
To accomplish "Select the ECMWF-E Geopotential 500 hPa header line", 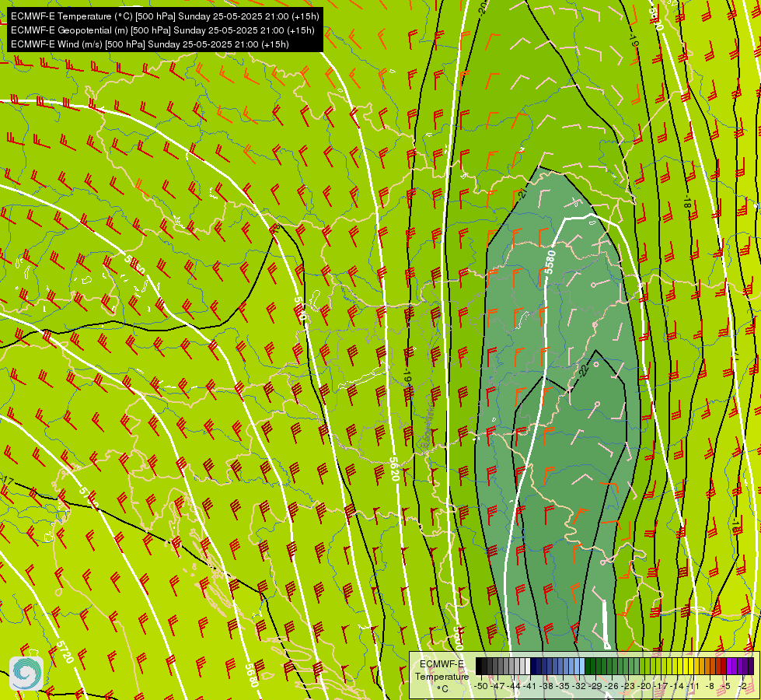I will click(x=162, y=30).
